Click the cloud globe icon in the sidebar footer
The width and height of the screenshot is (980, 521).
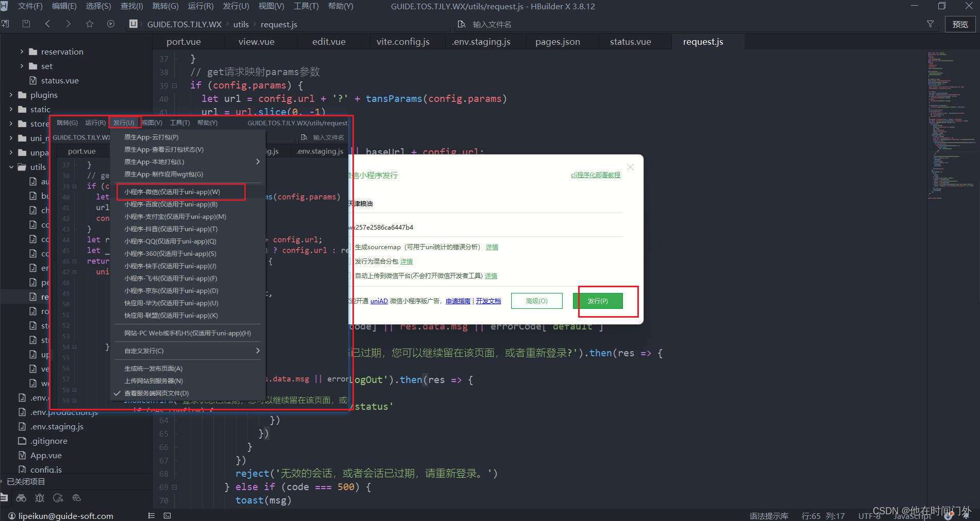(77, 498)
